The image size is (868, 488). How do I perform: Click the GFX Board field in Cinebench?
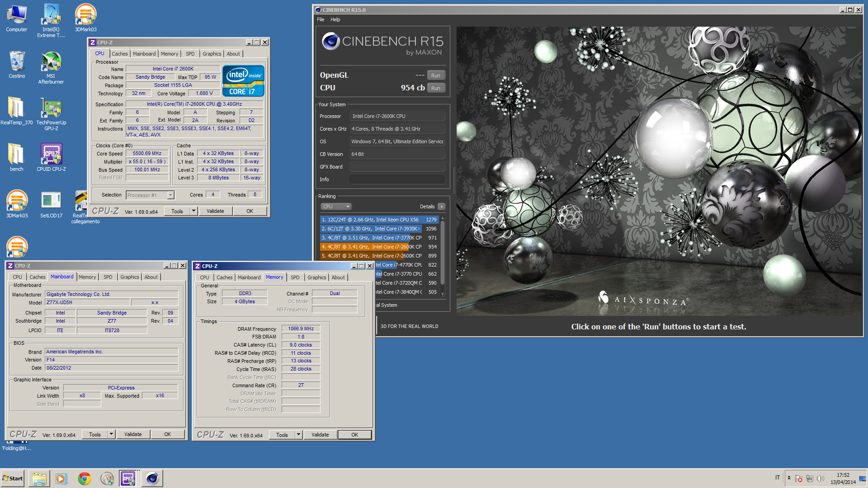point(397,167)
